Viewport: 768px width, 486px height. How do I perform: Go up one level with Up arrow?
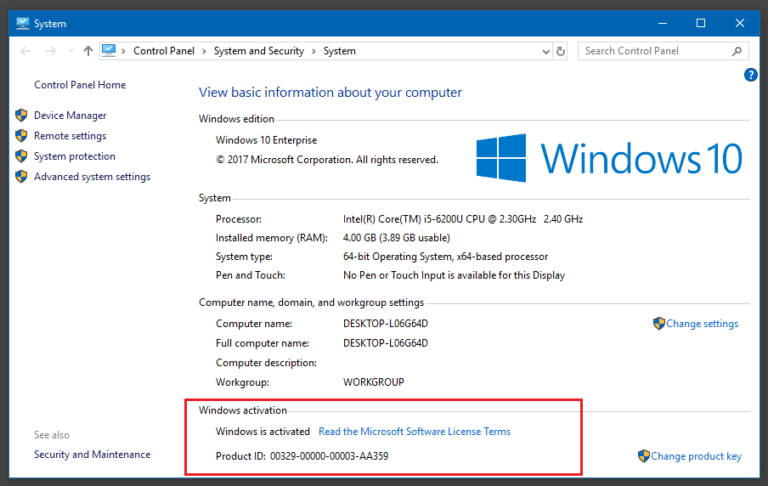(88, 51)
